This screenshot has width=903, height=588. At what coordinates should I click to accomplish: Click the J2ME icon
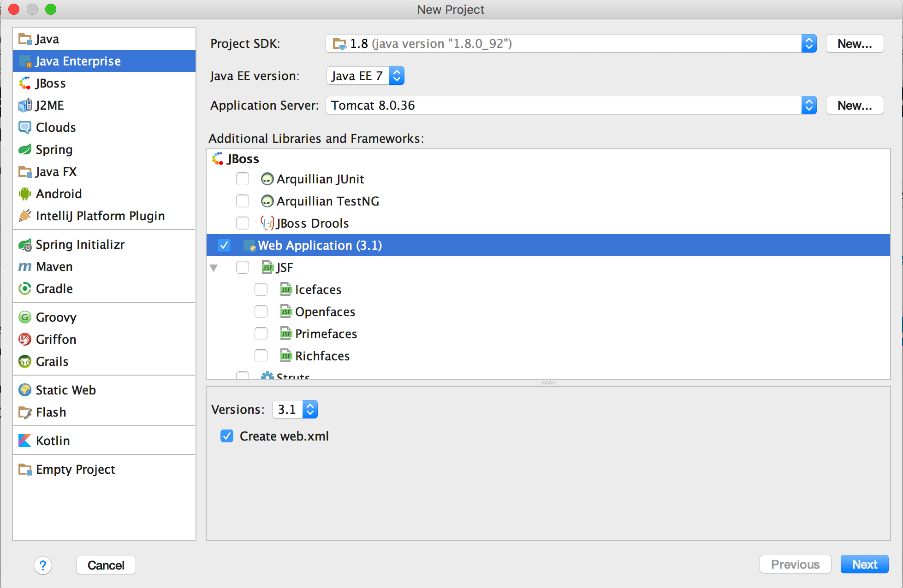click(25, 106)
